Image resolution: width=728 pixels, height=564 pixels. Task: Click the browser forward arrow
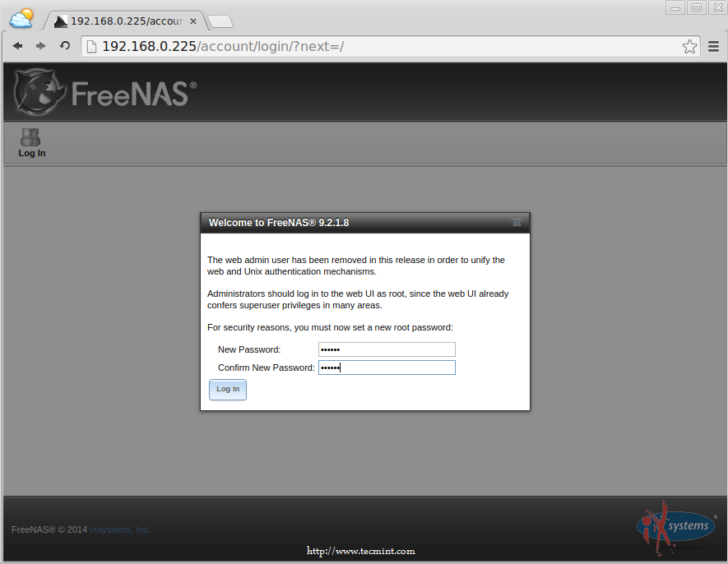click(x=41, y=46)
